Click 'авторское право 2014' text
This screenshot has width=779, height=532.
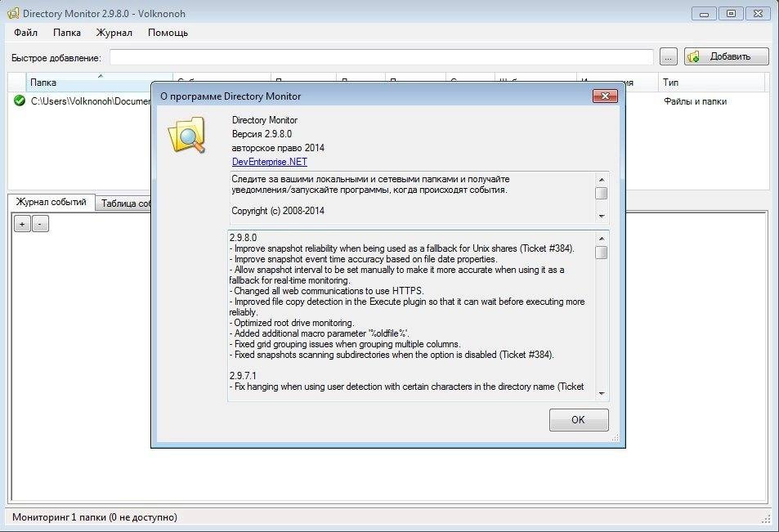click(278, 148)
